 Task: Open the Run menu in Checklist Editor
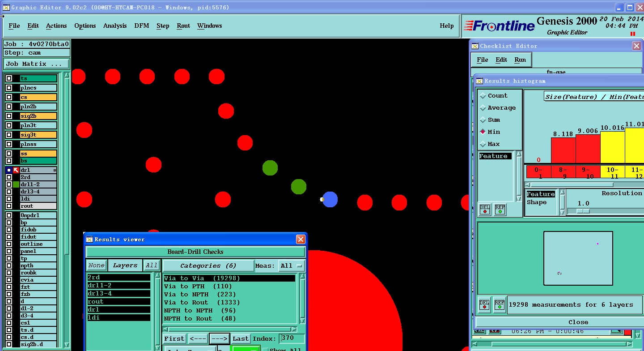click(520, 60)
